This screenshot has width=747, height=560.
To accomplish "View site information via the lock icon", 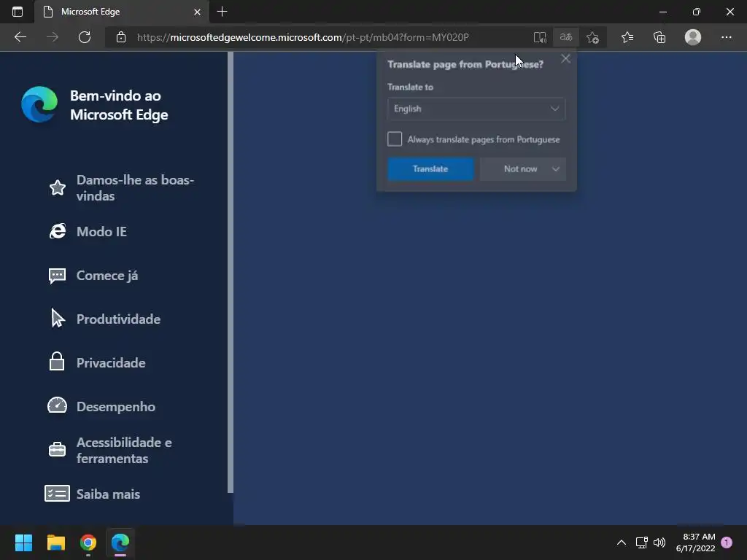I will pos(121,37).
